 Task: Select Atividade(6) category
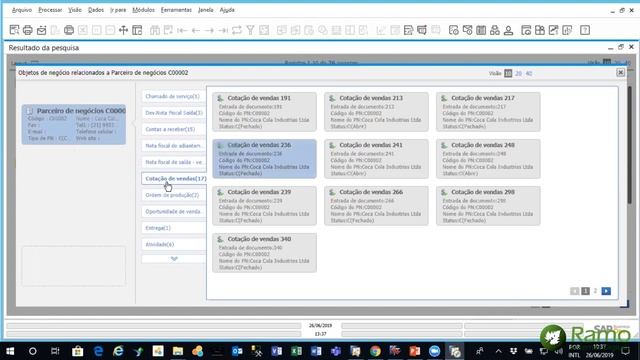point(174,244)
